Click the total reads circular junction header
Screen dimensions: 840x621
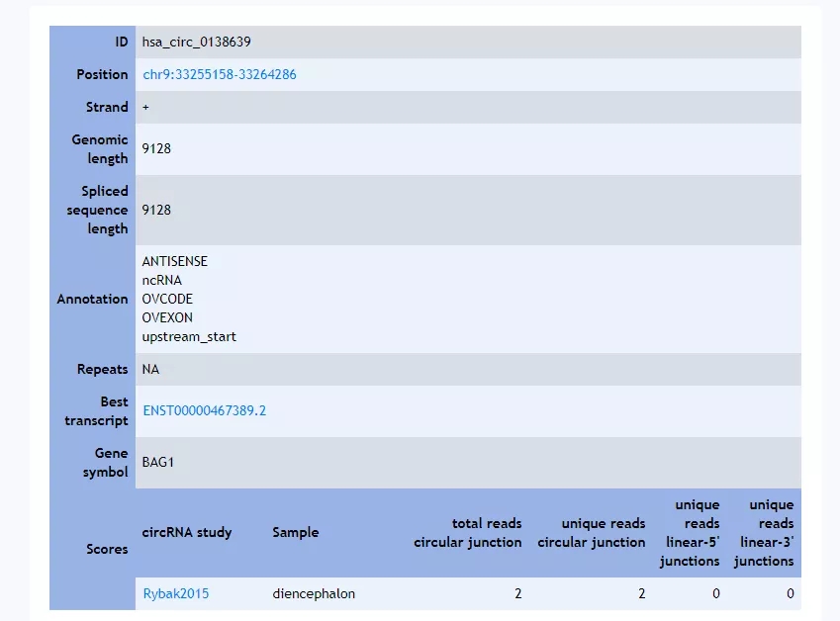pyautogui.click(x=468, y=533)
